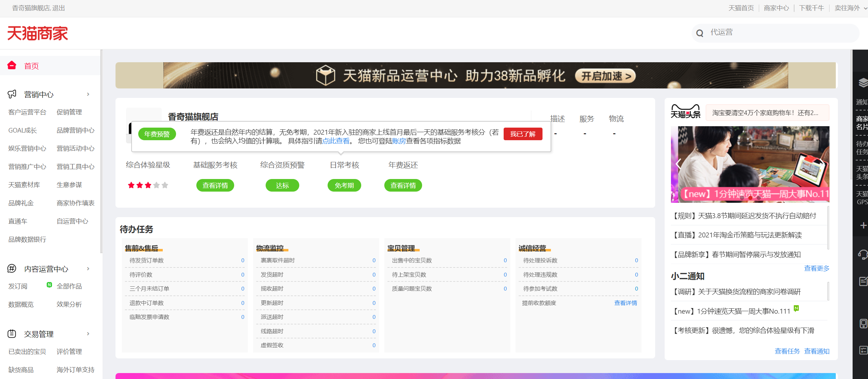Click the cube icon in the banner
This screenshot has width=868, height=379.
(325, 75)
